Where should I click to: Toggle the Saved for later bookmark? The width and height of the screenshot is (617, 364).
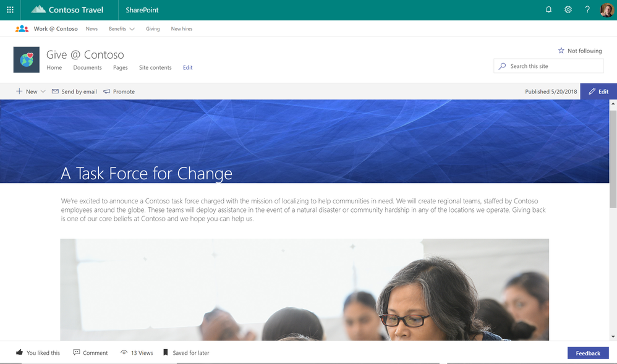coord(166,352)
